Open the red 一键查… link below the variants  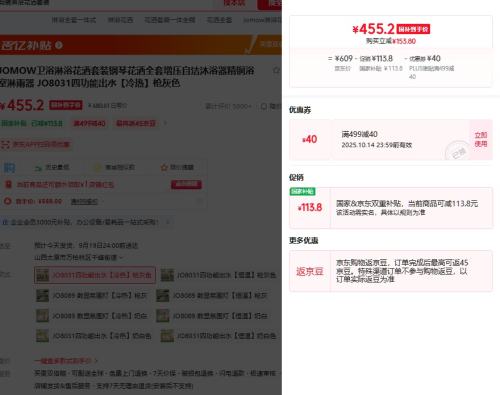click(x=66, y=361)
